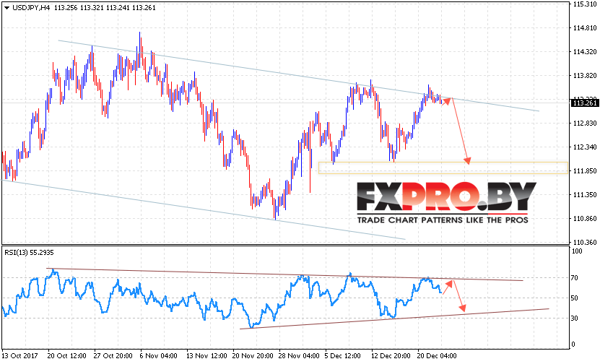Image resolution: width=600 pixels, height=364 pixels.
Task: Click the 20 Dec 04:00 time label
Action: tap(437, 355)
